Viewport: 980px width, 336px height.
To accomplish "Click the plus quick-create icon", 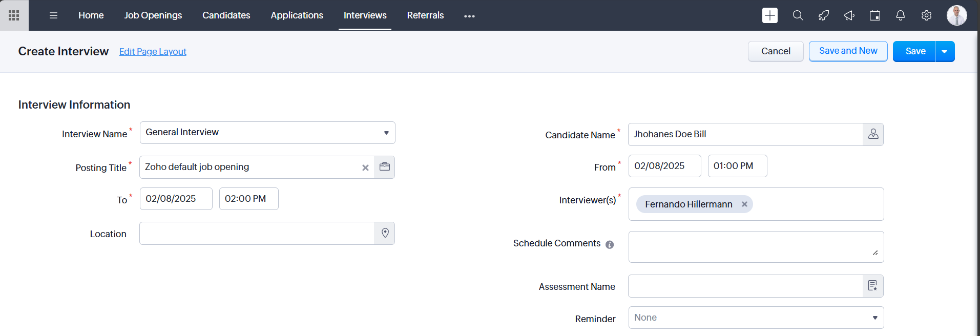I will 769,15.
